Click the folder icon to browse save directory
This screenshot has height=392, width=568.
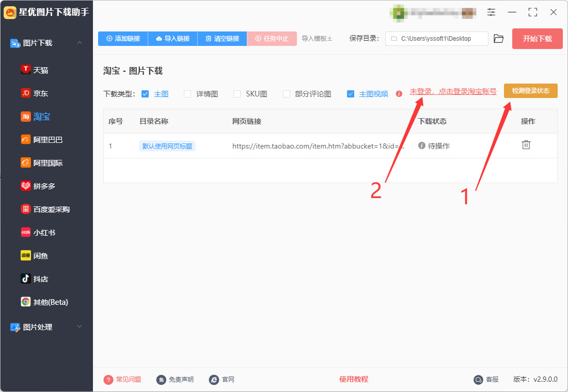pos(499,39)
